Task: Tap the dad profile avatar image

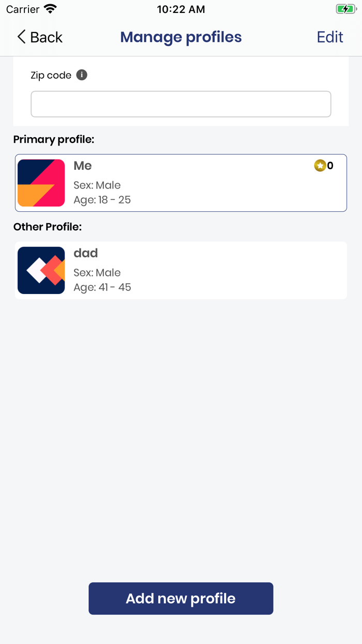Action: point(41,270)
